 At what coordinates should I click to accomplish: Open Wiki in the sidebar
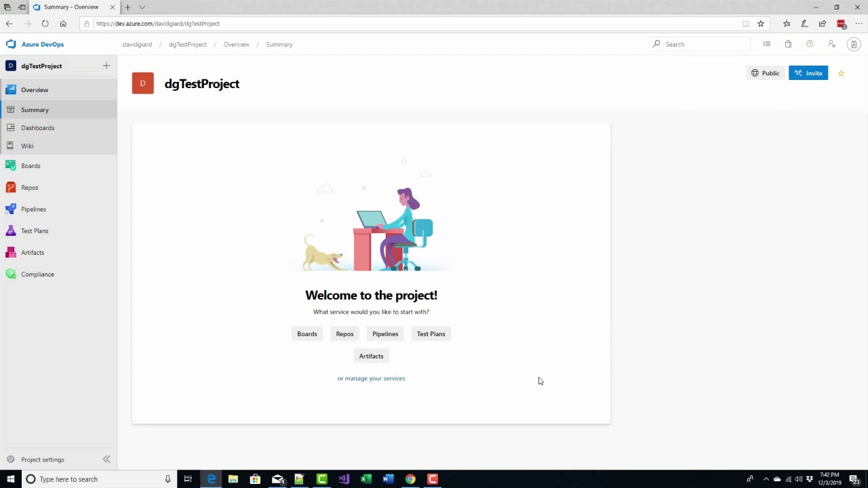(58, 146)
